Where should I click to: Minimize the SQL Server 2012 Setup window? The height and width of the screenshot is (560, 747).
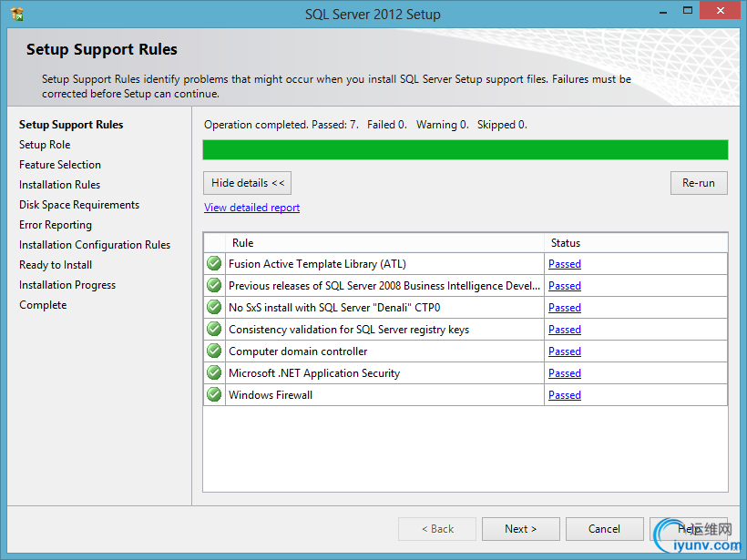[662, 11]
